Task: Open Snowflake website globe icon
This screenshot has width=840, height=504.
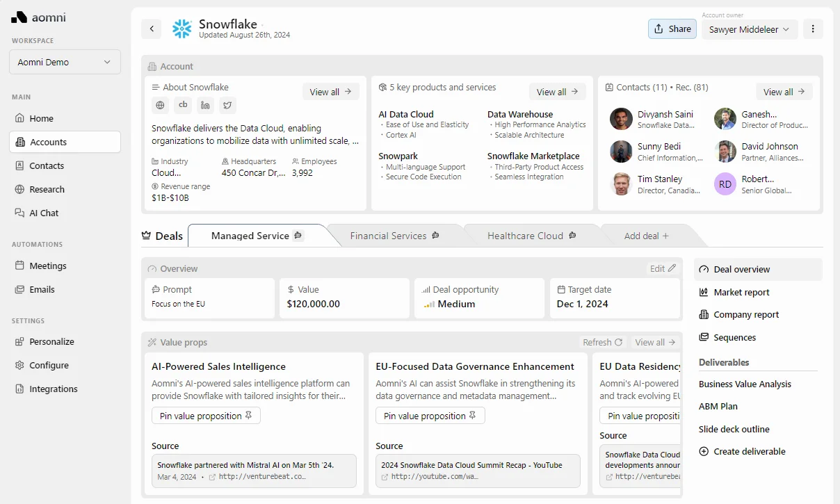Action: tap(161, 105)
